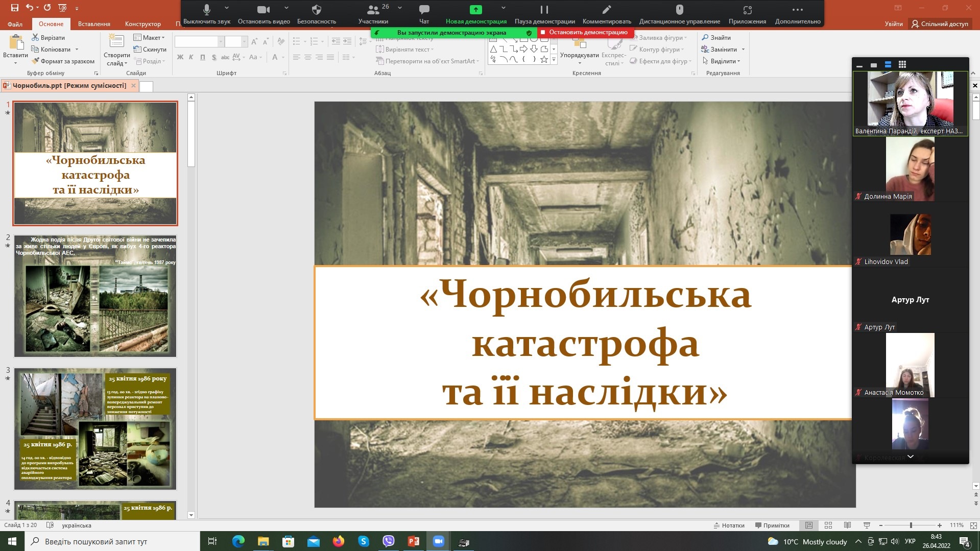Open the Arrange dropdown
This screenshot has width=980, height=551.
click(579, 55)
